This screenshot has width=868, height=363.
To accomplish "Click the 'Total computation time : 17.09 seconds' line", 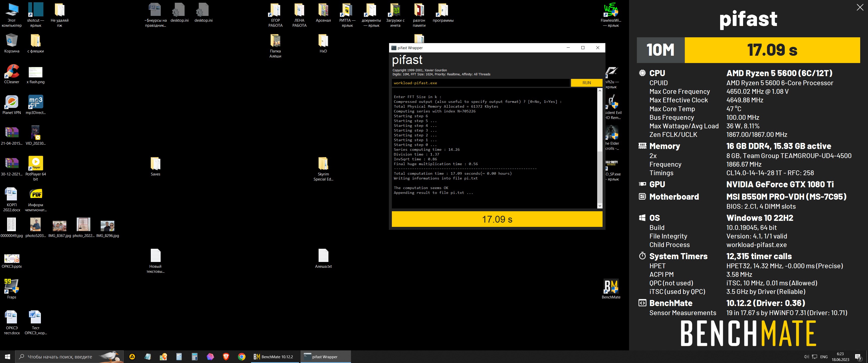I will 452,173.
